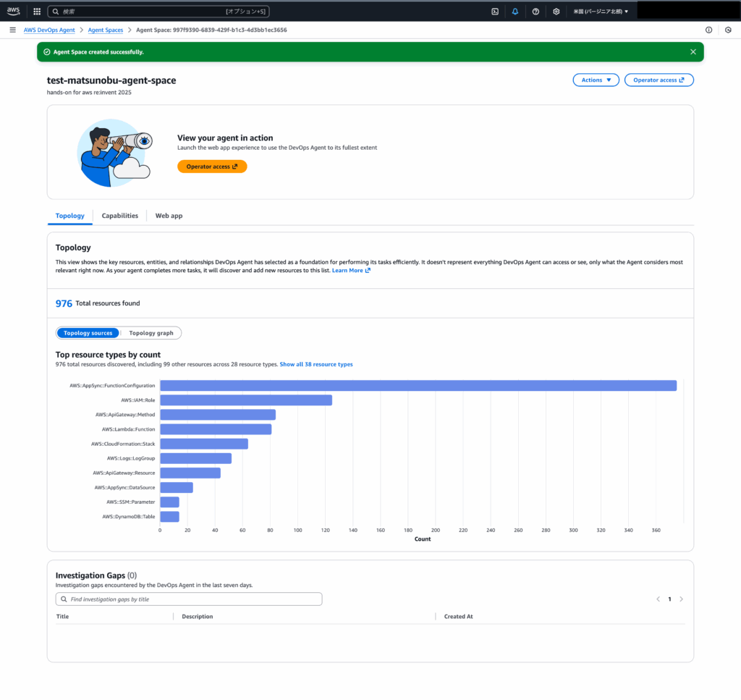Dismiss the green success banner
741x700 pixels.
(693, 52)
